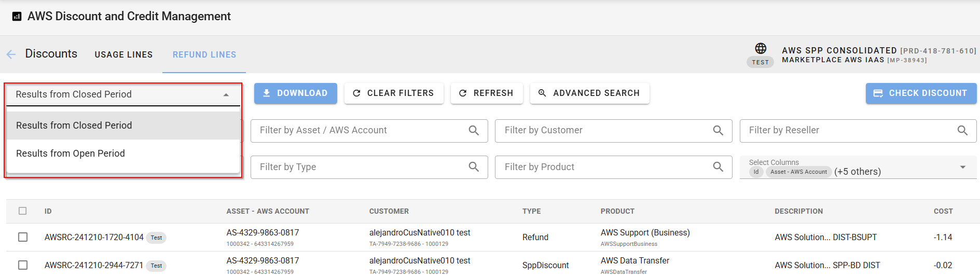Open the Refund Lines tab
980x278 pixels.
pyautogui.click(x=204, y=54)
